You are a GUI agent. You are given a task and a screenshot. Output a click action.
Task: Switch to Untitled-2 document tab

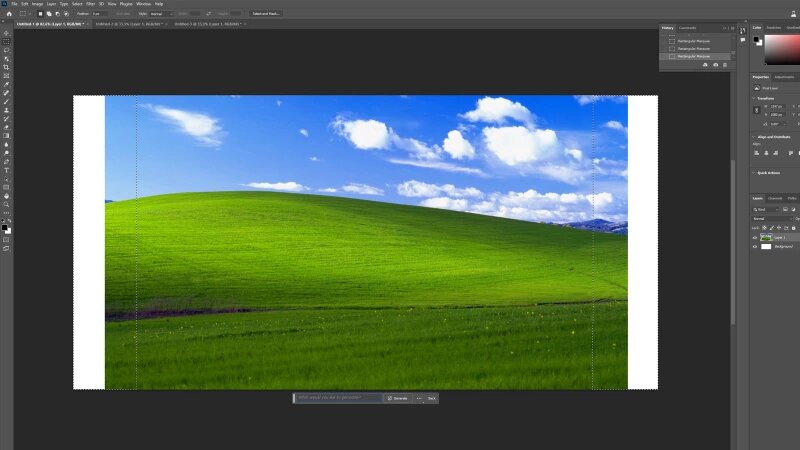click(129, 24)
